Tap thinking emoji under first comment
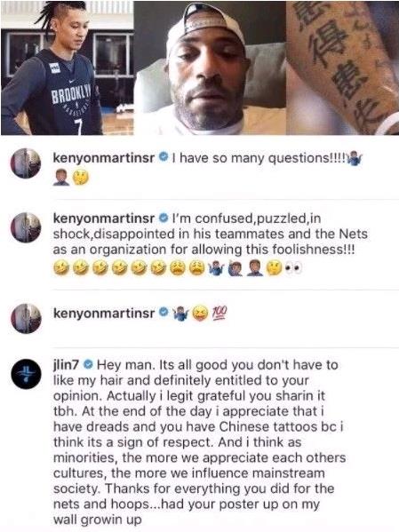The width and height of the screenshot is (399, 532). pyautogui.click(x=81, y=177)
